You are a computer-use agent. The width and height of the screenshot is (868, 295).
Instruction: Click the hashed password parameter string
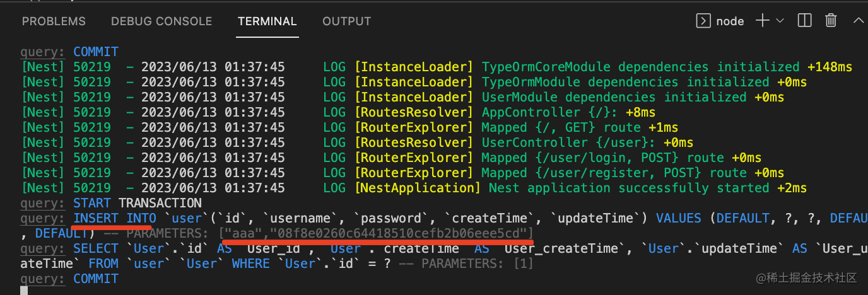[x=402, y=234]
